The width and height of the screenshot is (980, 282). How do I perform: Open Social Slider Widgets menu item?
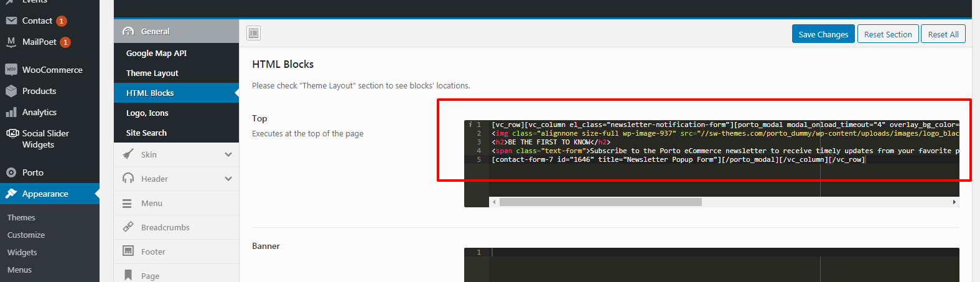tap(50, 139)
